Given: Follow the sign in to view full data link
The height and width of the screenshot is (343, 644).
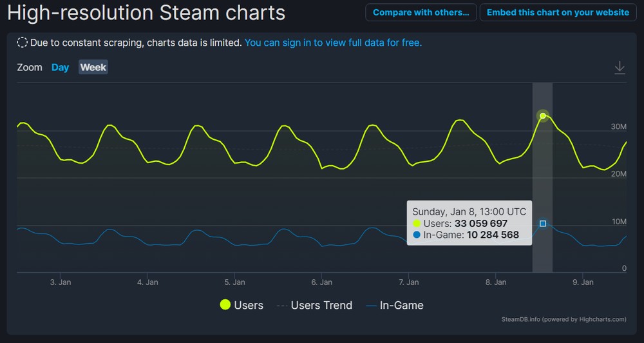Looking at the screenshot, I should pyautogui.click(x=334, y=43).
